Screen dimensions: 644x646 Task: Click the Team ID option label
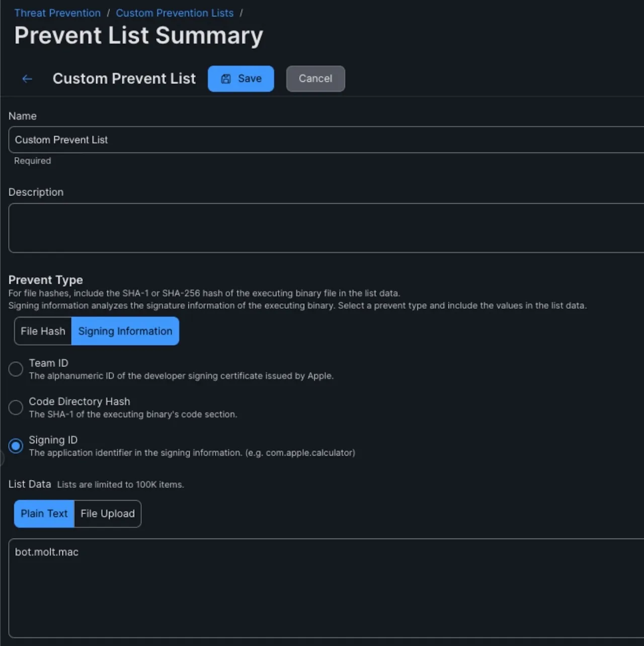click(48, 363)
